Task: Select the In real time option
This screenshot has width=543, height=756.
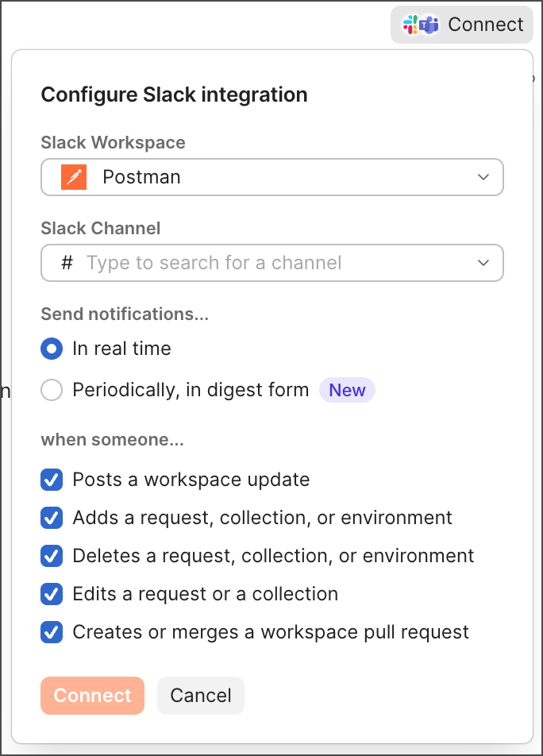Action: (x=52, y=349)
